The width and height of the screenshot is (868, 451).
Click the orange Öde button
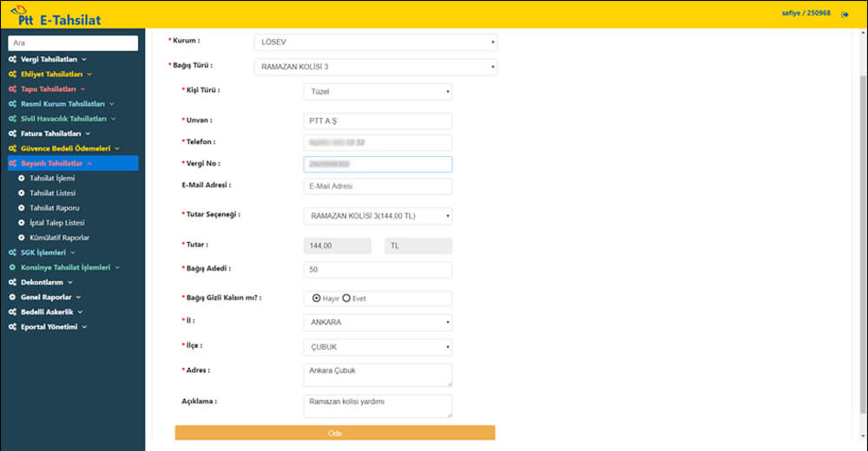pos(335,434)
